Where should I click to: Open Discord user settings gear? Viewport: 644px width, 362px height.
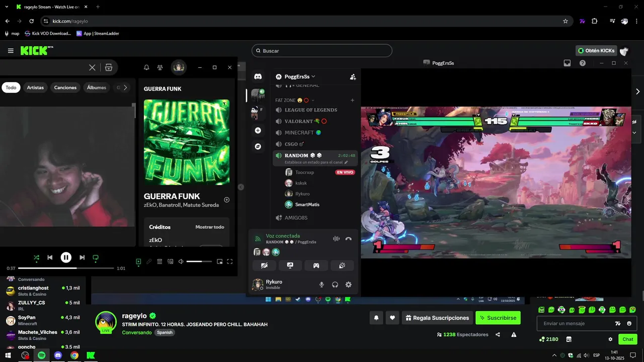pyautogui.click(x=348, y=285)
